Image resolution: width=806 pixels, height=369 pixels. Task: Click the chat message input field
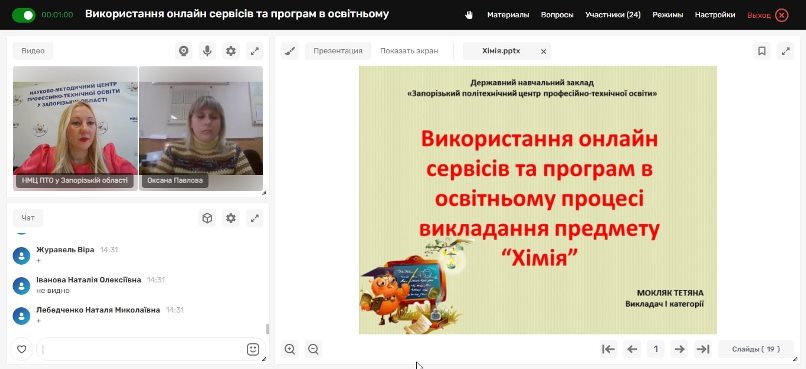point(143,349)
